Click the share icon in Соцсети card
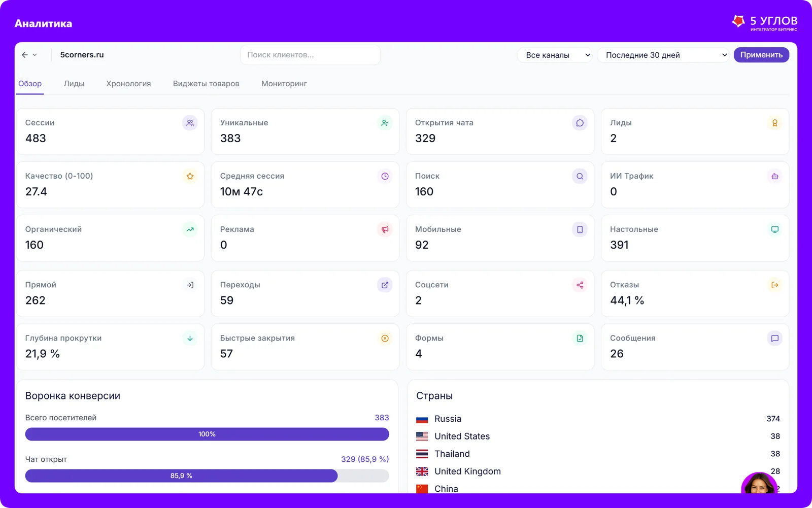This screenshot has height=508, width=812. point(580,285)
